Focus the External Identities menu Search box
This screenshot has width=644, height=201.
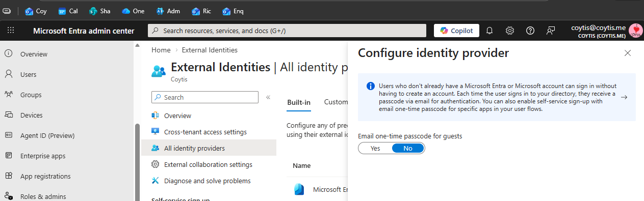pyautogui.click(x=205, y=97)
